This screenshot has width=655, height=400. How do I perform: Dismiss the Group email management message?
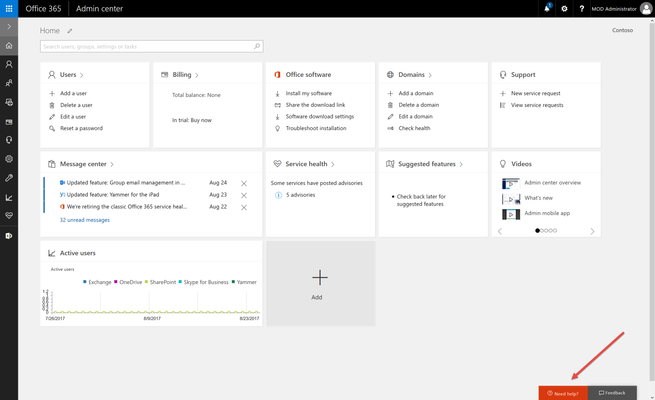[x=244, y=183]
